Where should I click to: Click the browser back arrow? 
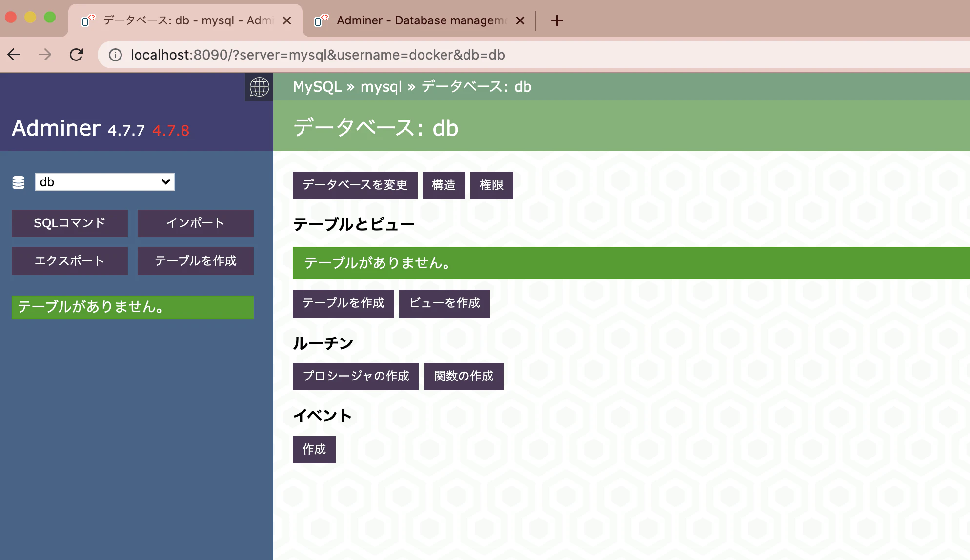click(x=14, y=55)
